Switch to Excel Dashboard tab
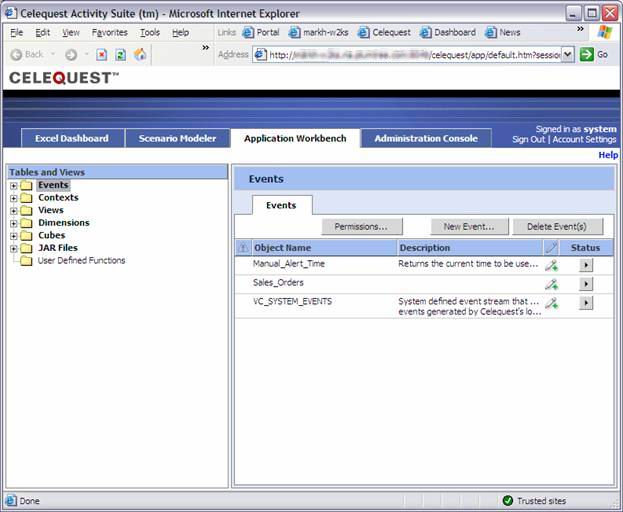 click(x=72, y=138)
